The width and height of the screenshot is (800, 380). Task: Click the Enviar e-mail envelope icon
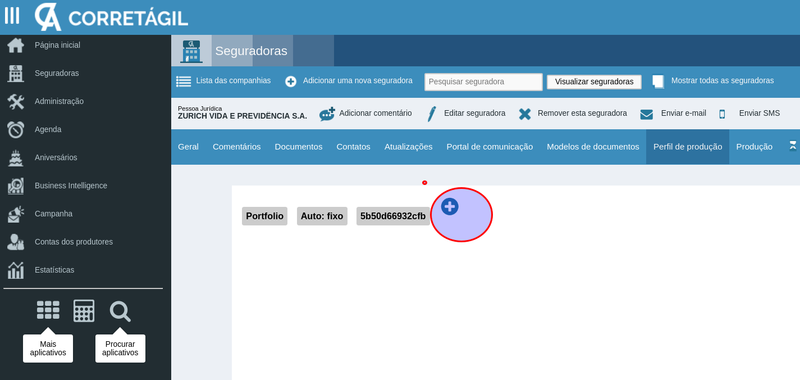tap(646, 114)
